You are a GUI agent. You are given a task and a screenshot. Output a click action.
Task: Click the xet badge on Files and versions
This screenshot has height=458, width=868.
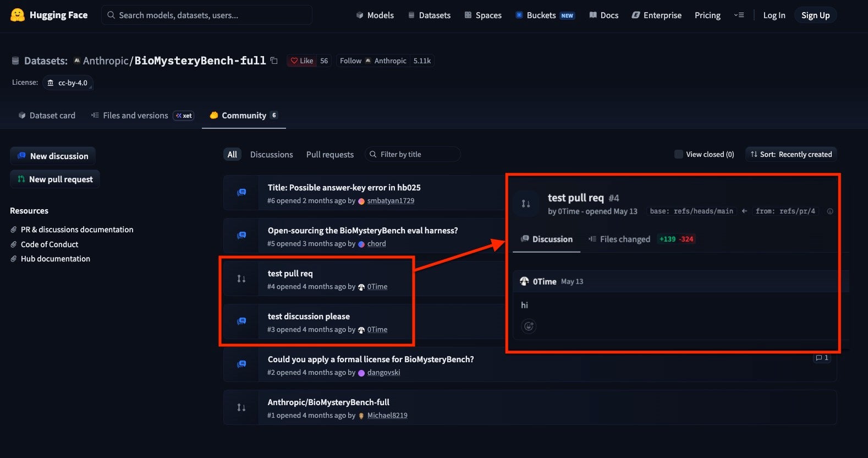click(x=184, y=116)
